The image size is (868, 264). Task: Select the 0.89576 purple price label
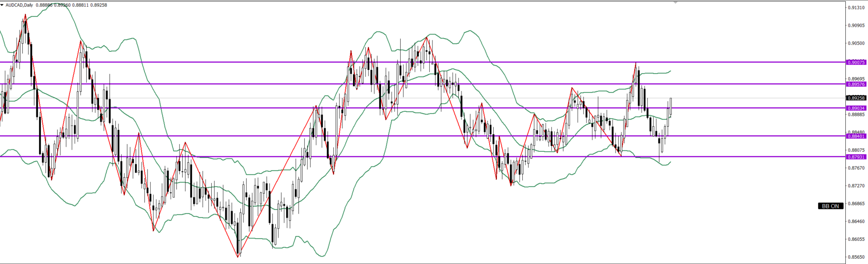(x=856, y=84)
